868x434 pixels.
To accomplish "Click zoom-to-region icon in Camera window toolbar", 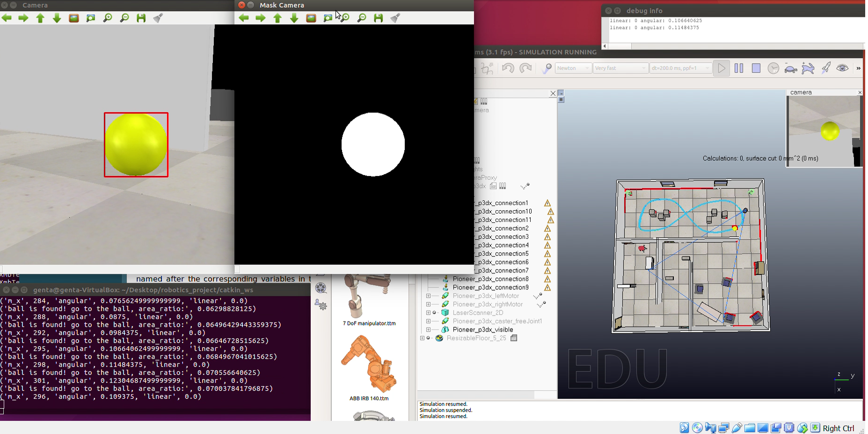I will pyautogui.click(x=91, y=18).
